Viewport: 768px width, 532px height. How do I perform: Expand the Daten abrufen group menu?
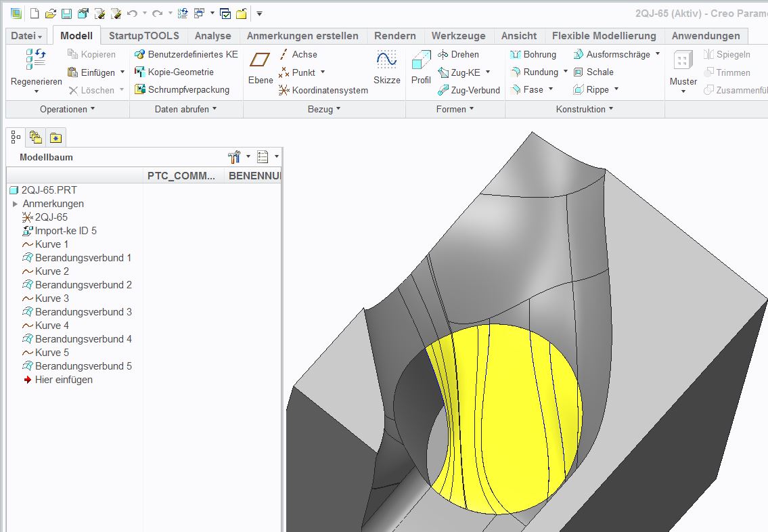point(185,109)
